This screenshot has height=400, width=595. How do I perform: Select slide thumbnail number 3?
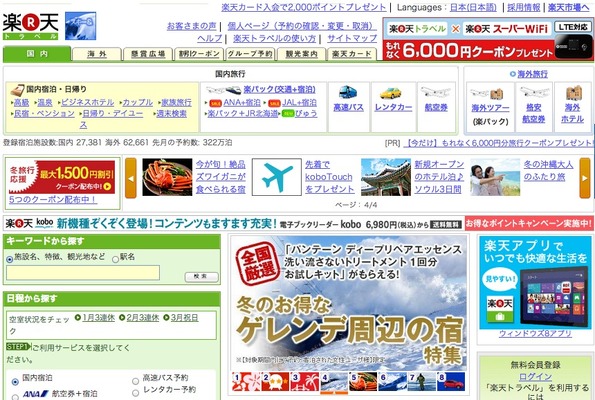click(x=305, y=382)
